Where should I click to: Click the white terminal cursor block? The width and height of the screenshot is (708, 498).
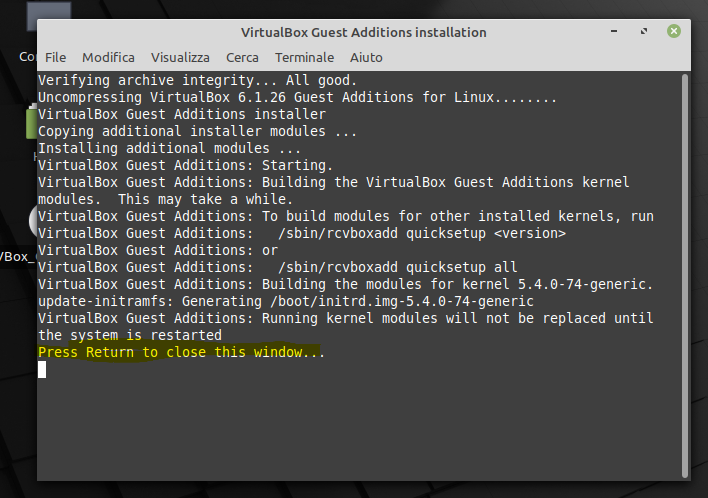[x=42, y=369]
